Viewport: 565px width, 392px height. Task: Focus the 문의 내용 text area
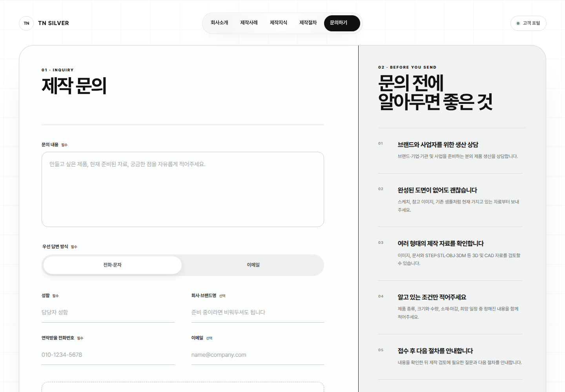[183, 189]
